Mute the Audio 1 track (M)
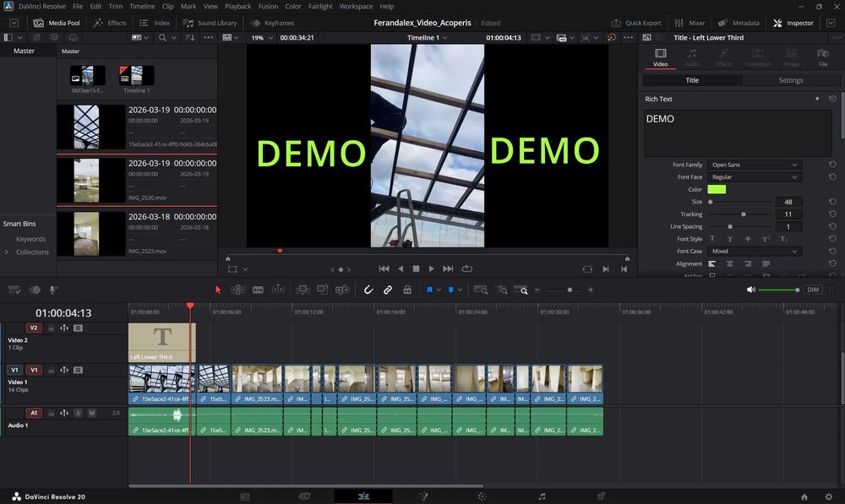This screenshot has height=504, width=845. tap(91, 413)
